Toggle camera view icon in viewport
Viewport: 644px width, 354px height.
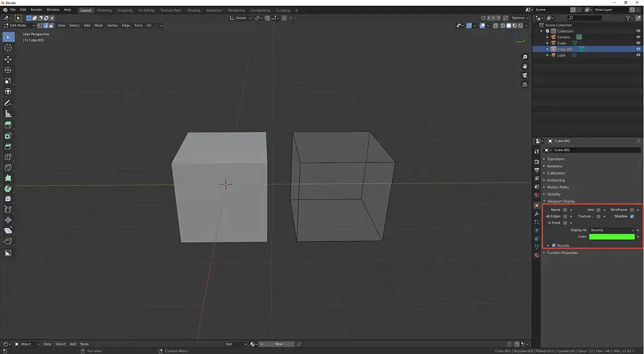(525, 75)
